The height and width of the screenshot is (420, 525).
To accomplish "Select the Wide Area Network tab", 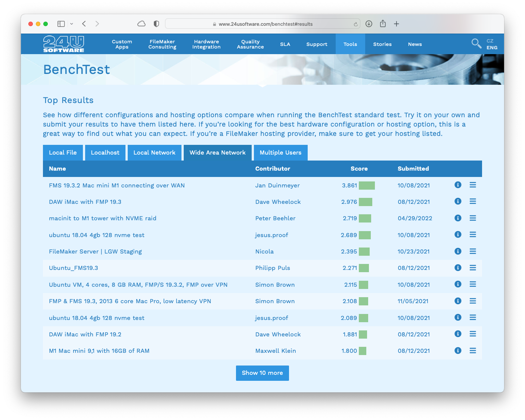I will [x=218, y=153].
